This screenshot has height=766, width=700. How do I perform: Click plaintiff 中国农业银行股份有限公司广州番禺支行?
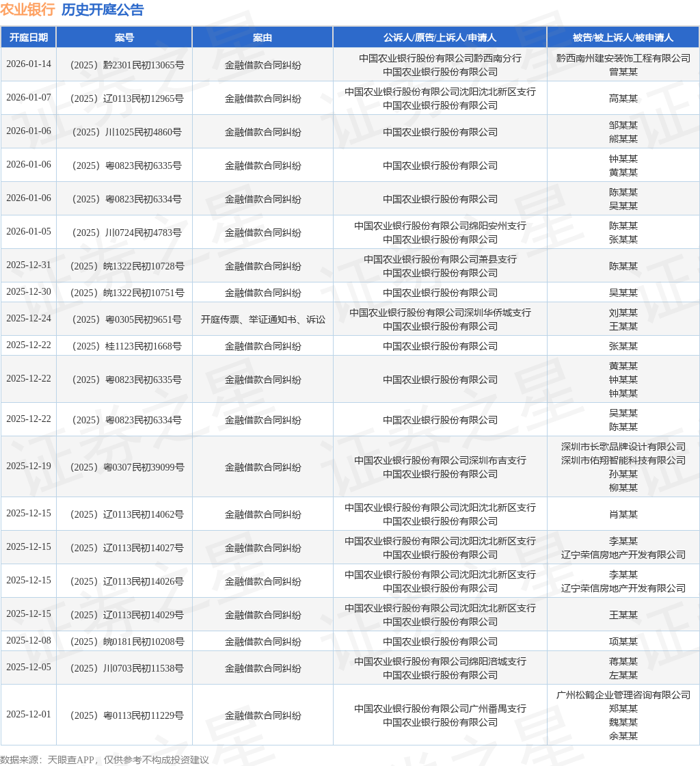pyautogui.click(x=440, y=709)
